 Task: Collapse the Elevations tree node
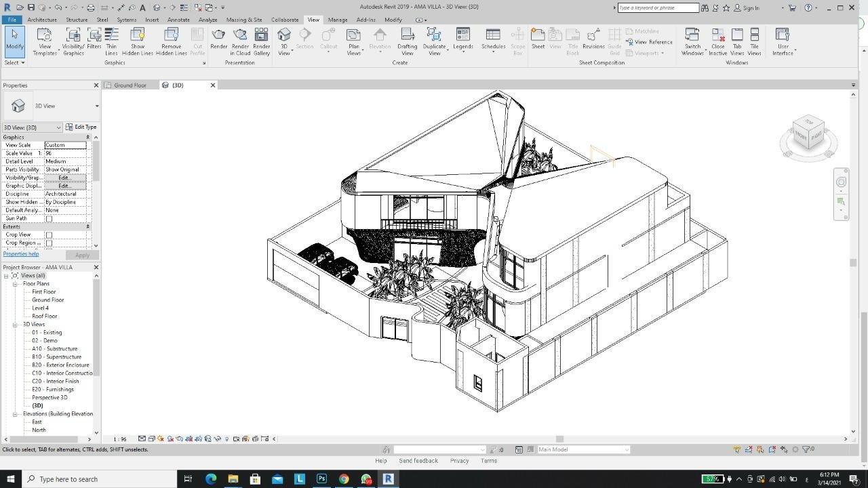click(x=15, y=414)
